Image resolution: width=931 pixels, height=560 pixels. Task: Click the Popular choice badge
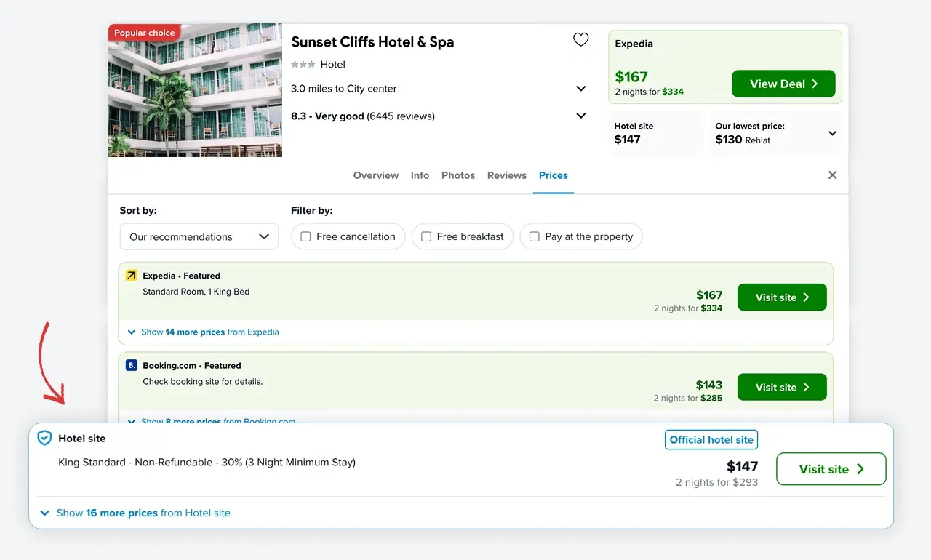point(144,33)
